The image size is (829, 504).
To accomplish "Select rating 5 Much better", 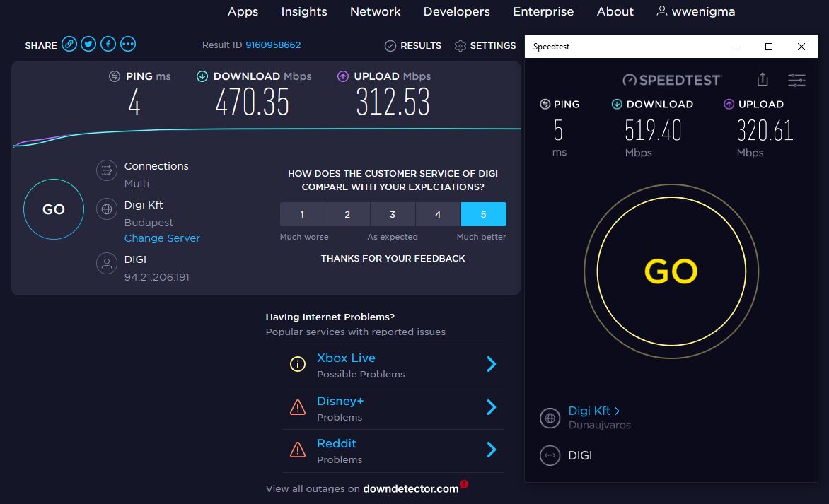I will pyautogui.click(x=483, y=214).
